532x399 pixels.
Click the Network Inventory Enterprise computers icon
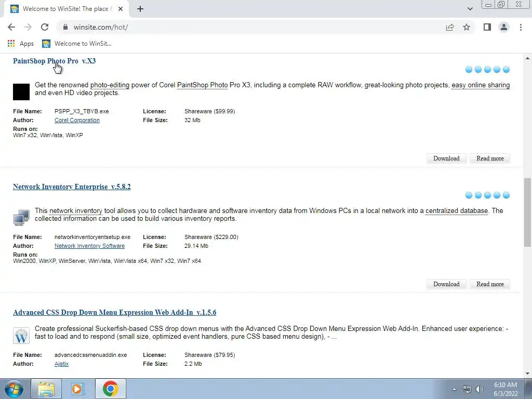pyautogui.click(x=21, y=218)
